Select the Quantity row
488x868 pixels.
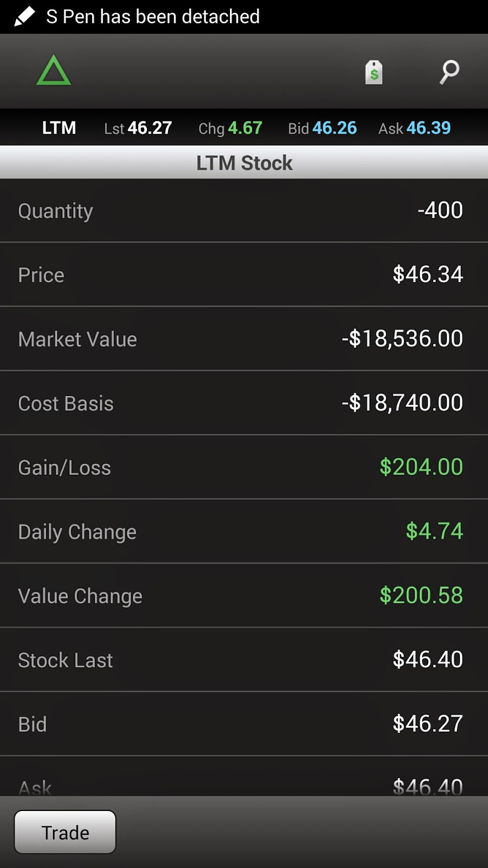[x=244, y=210]
